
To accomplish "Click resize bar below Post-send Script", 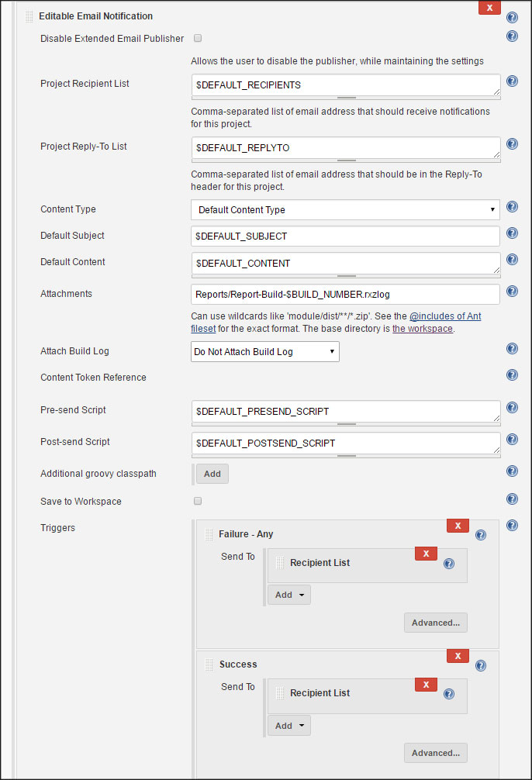I will [x=346, y=456].
